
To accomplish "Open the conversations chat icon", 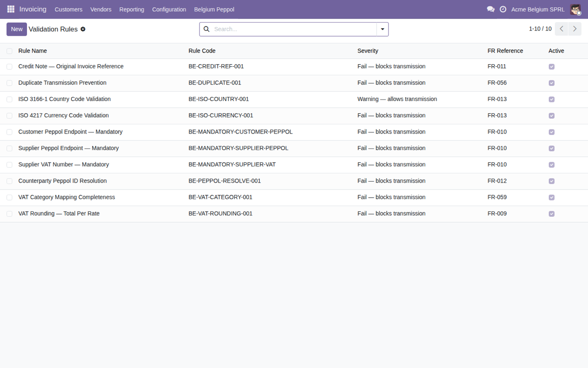I will (x=490, y=9).
